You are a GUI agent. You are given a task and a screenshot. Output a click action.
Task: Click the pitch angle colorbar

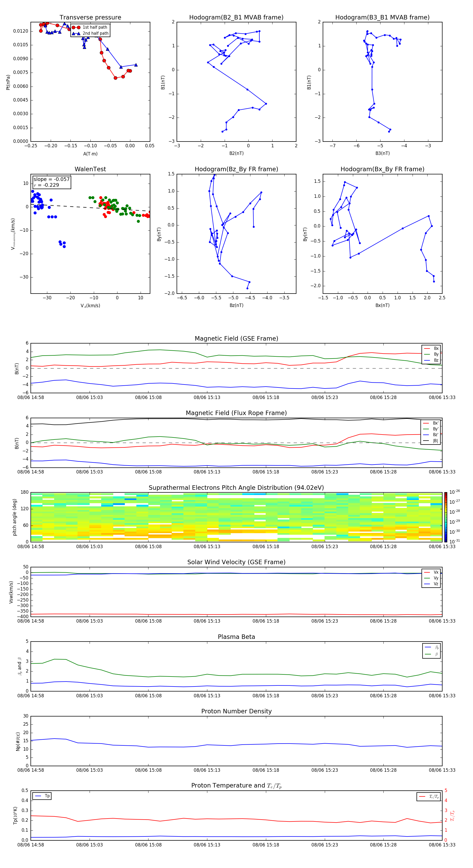[446, 517]
